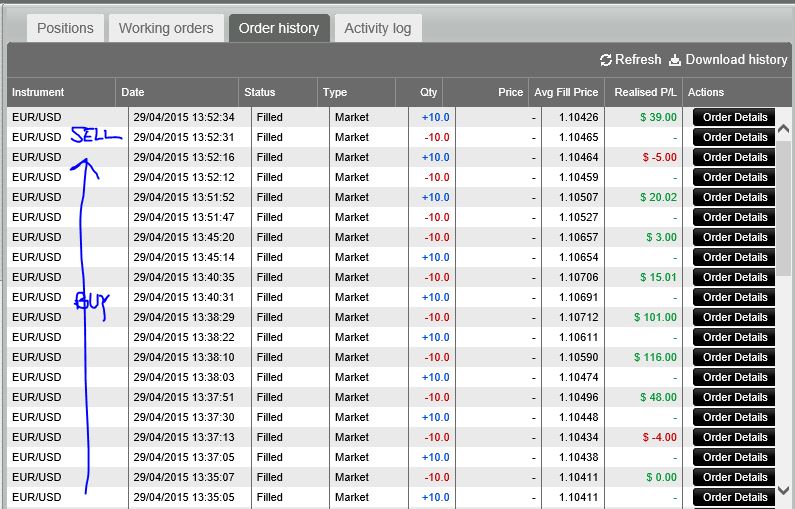
Task: Click the Download history label
Action: point(736,60)
